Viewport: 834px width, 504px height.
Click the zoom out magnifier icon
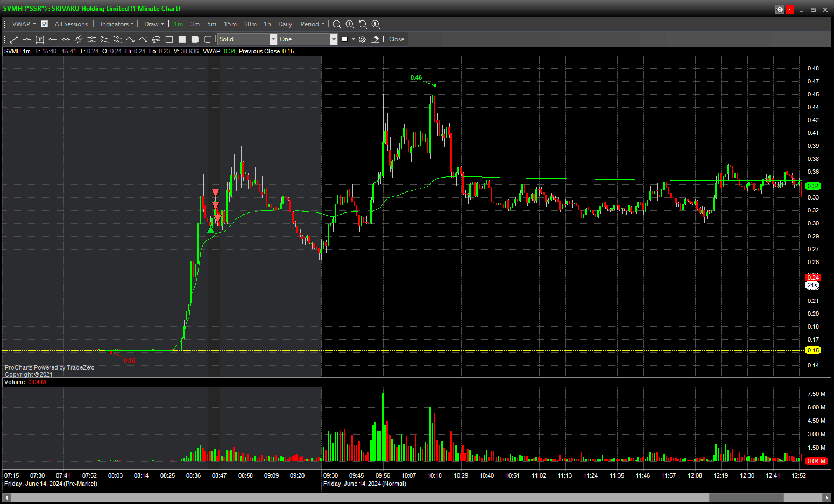click(337, 24)
